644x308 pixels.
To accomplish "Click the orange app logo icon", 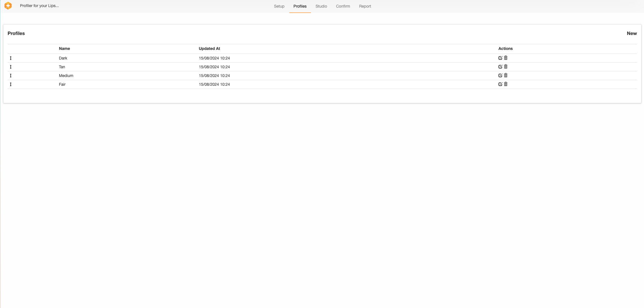I will (8, 6).
